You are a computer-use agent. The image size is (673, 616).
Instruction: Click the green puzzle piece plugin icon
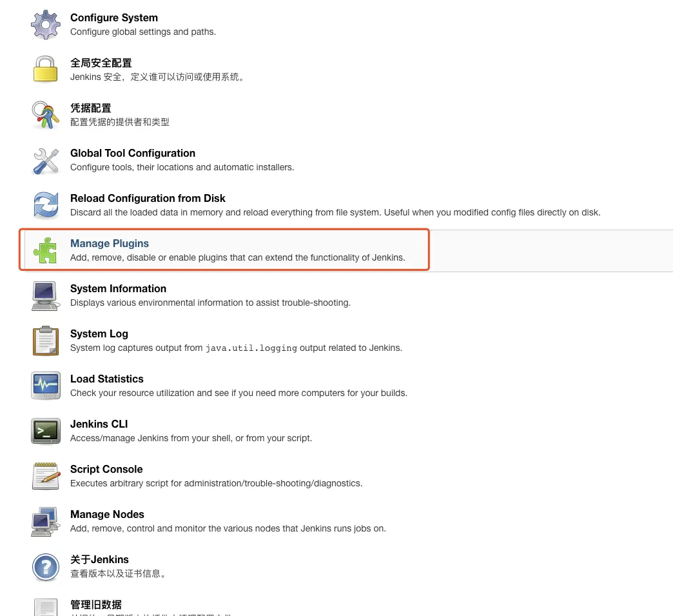tap(46, 250)
